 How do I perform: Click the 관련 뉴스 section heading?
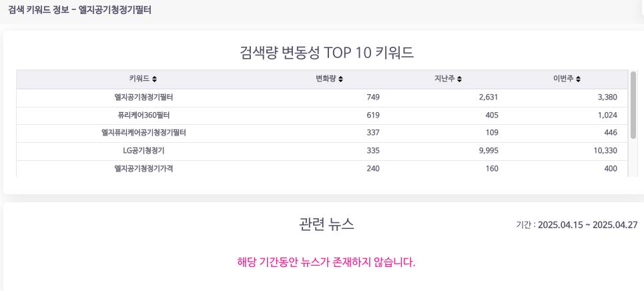[x=326, y=225]
